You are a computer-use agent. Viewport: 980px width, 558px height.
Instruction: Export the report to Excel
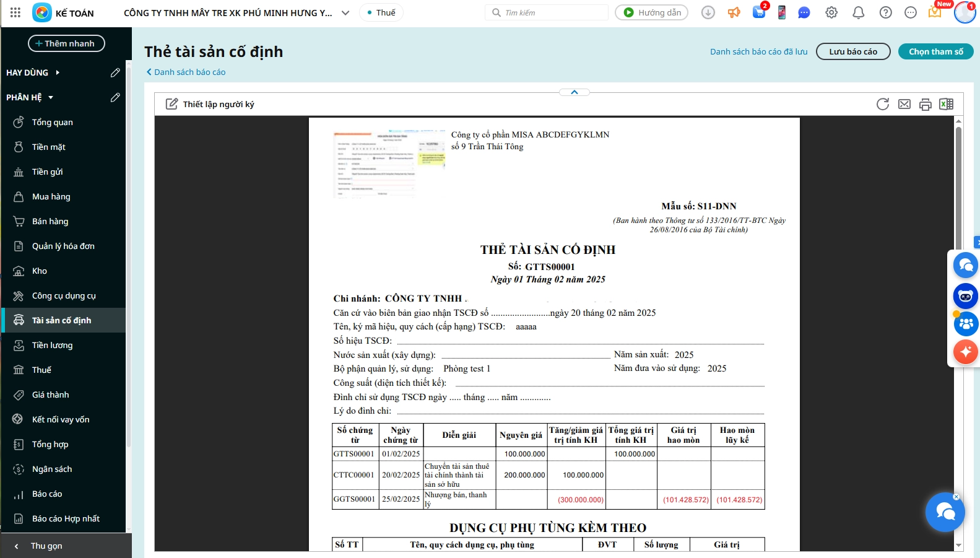[x=947, y=104]
